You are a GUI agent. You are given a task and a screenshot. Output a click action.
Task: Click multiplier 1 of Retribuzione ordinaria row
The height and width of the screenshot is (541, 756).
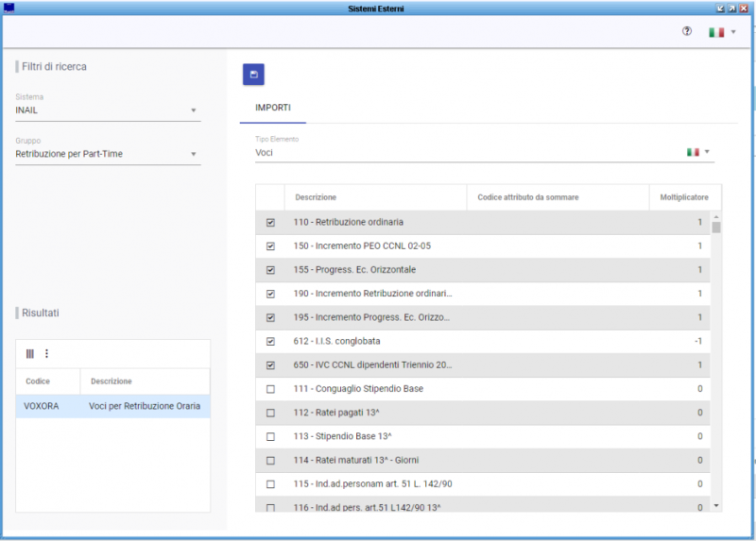[699, 223]
